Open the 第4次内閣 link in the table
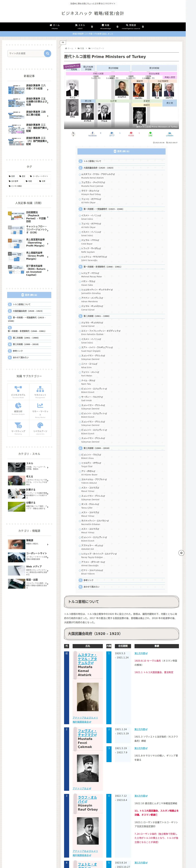This screenshot has height=868, width=196. [141, 796]
